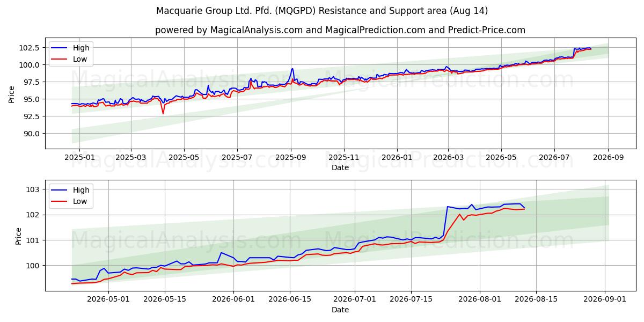Viewport: 644px width, 322px height.
Task: Click the '2026-05' x-axis tick label
Action: [x=501, y=157]
